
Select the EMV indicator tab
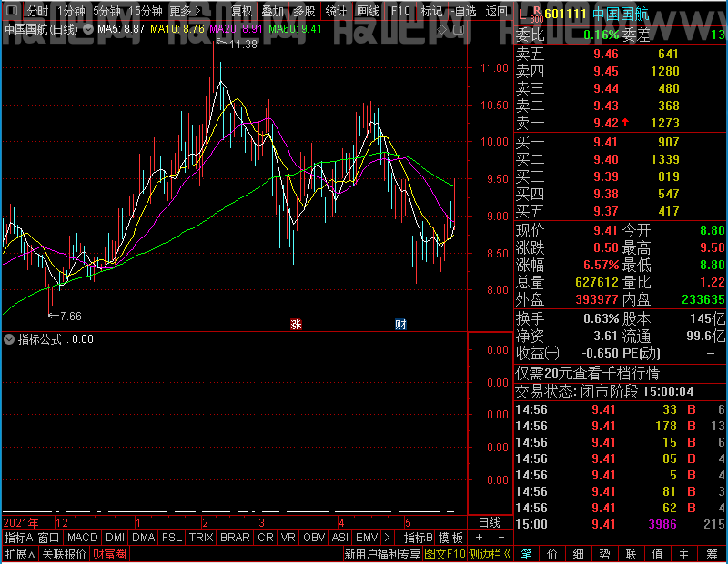pos(367,538)
